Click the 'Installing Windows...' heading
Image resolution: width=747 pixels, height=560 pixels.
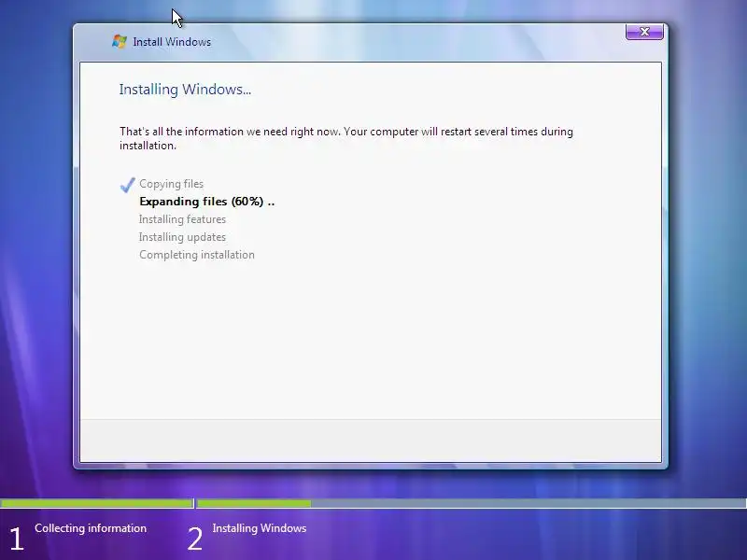185,89
